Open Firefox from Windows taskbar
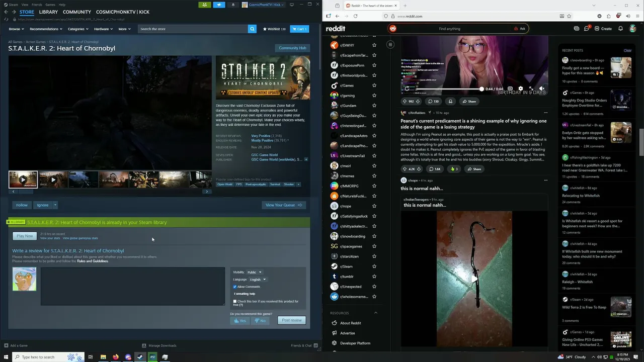The height and width of the screenshot is (362, 644). [116, 357]
